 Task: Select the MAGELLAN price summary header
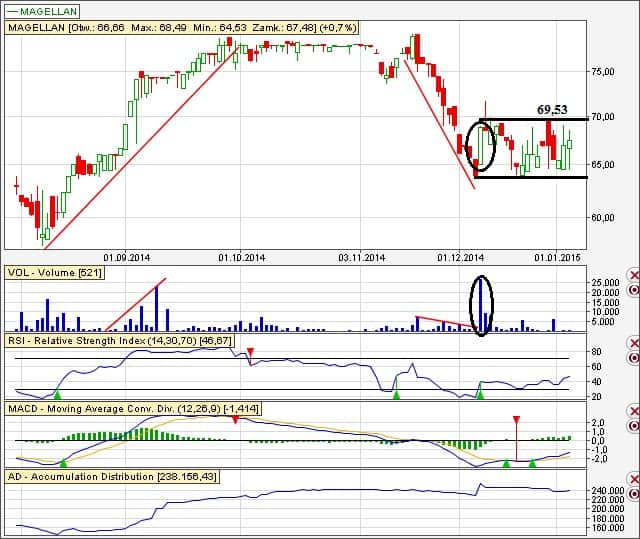(x=182, y=28)
